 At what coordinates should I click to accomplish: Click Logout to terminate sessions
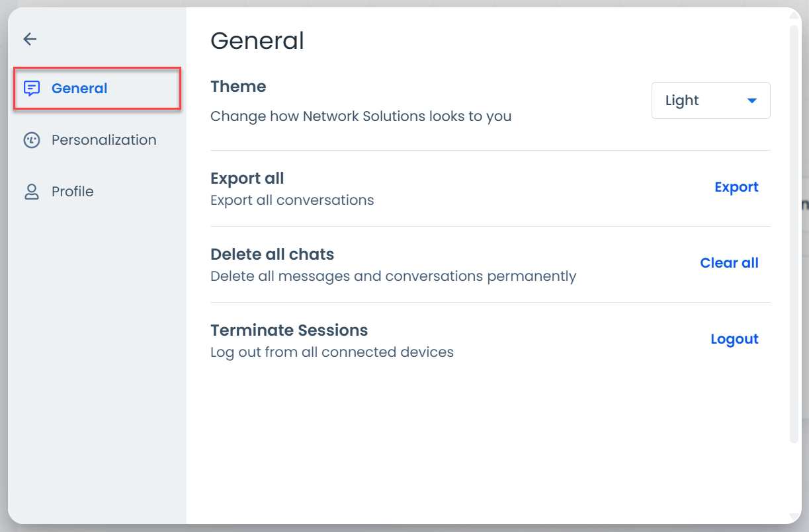click(x=734, y=339)
